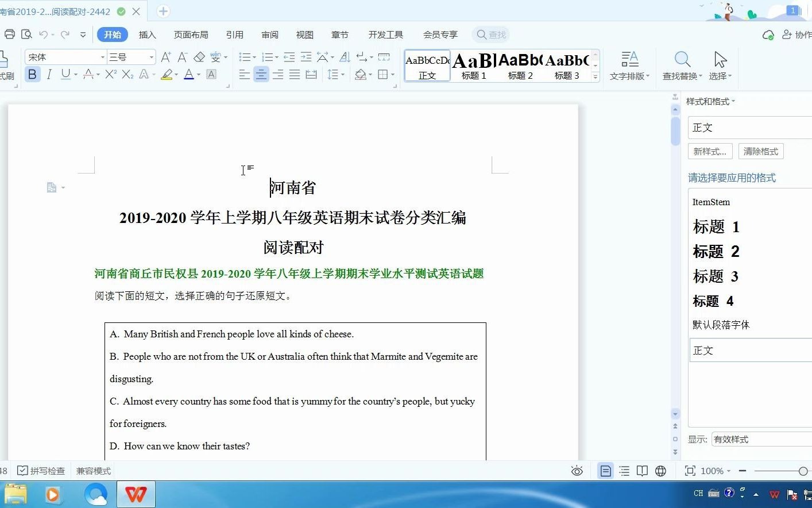Increase paragraph indent

coord(306,57)
